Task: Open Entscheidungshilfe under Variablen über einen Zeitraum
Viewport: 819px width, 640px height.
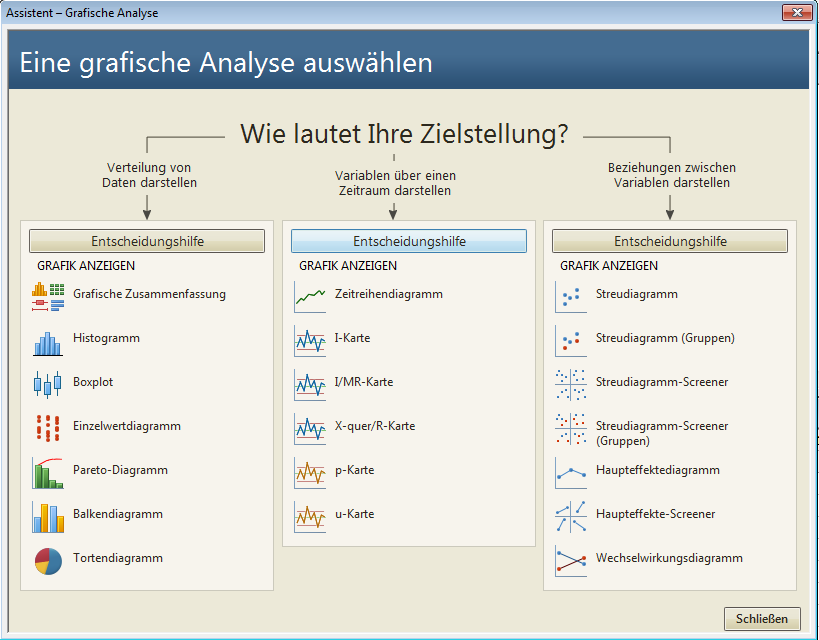Action: (x=409, y=241)
